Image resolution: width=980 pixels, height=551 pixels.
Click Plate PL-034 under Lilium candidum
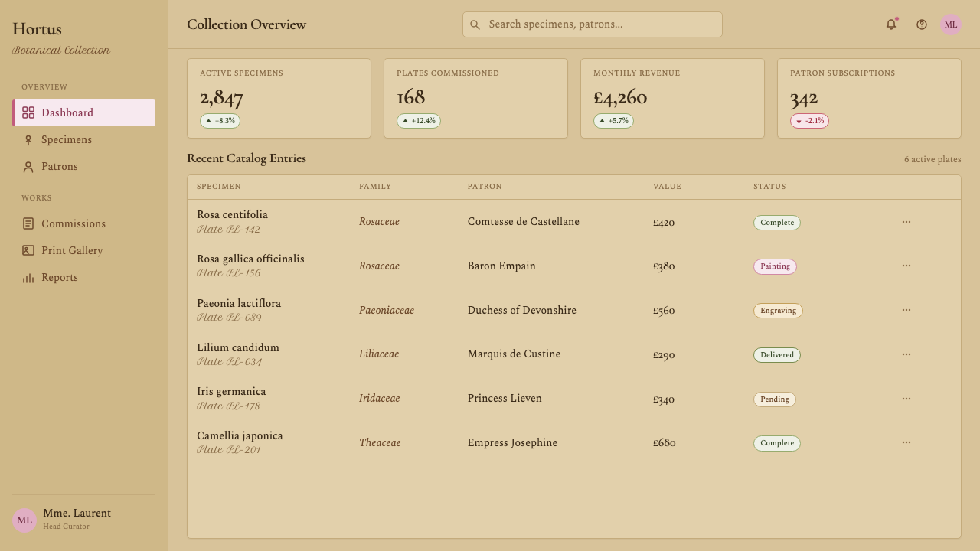229,362
